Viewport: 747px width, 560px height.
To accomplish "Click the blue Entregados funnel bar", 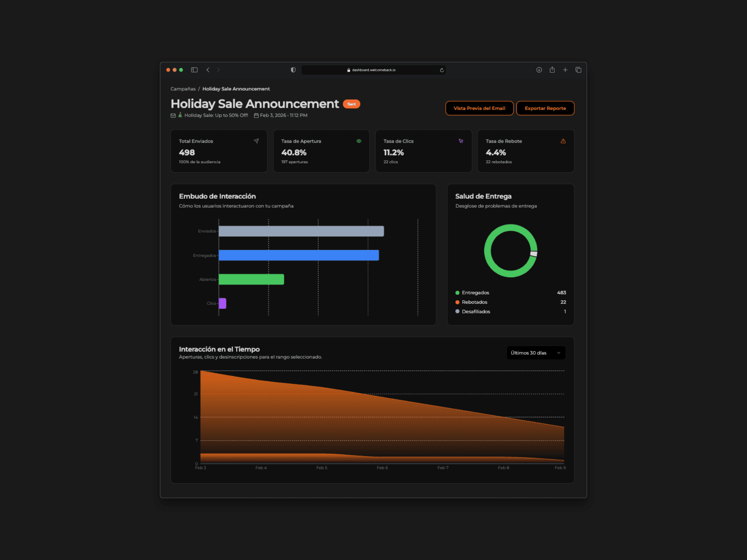I will pyautogui.click(x=298, y=255).
